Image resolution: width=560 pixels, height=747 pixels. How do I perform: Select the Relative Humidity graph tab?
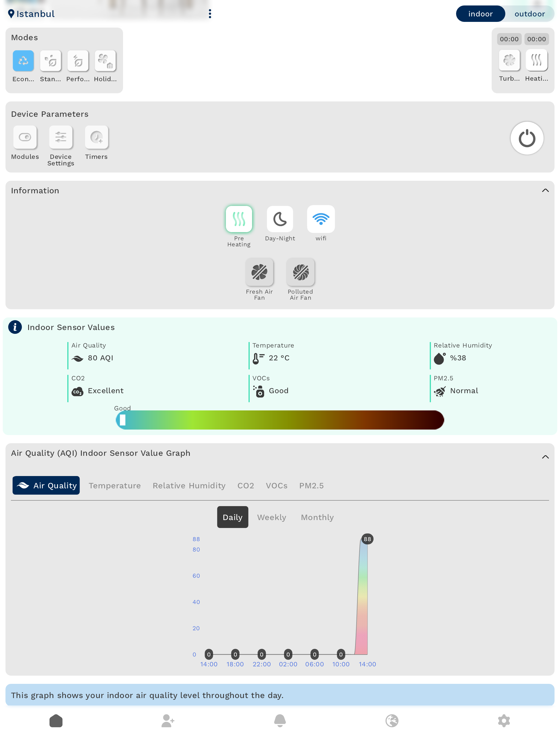189,485
